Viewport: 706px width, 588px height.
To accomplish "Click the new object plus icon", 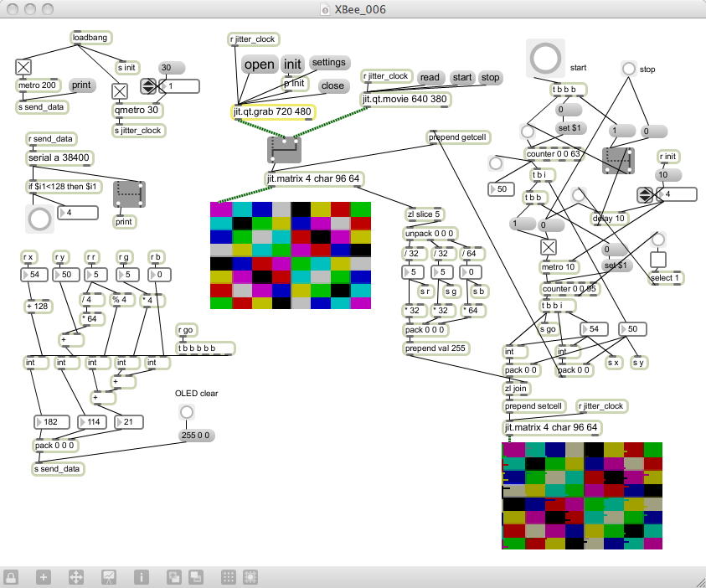I will pos(44,577).
